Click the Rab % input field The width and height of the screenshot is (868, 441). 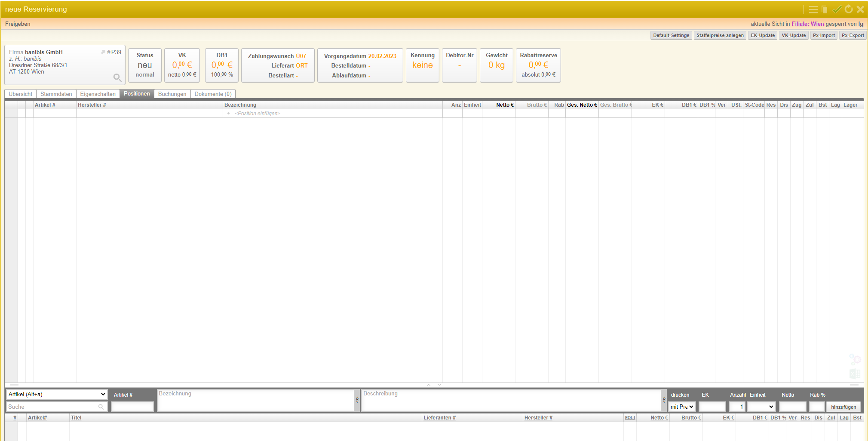point(817,407)
